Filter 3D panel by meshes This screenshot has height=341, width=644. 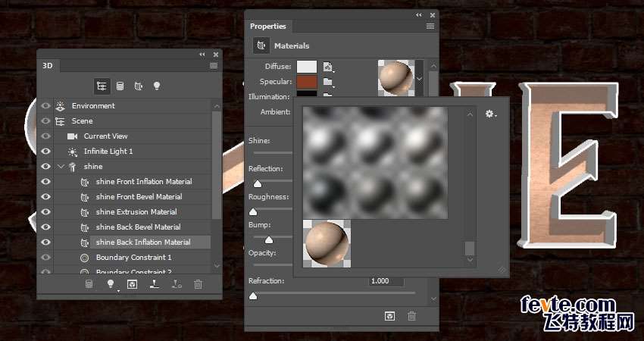120,86
